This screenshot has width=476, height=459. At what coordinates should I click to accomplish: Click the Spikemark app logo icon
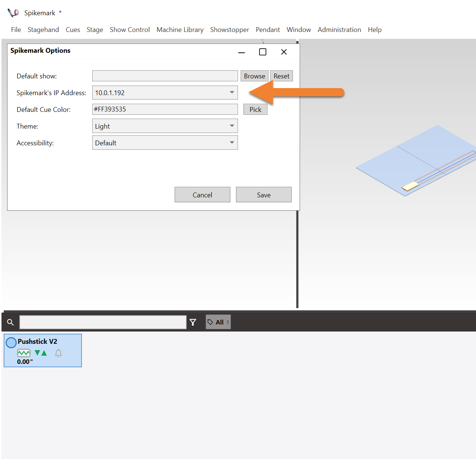tap(13, 13)
